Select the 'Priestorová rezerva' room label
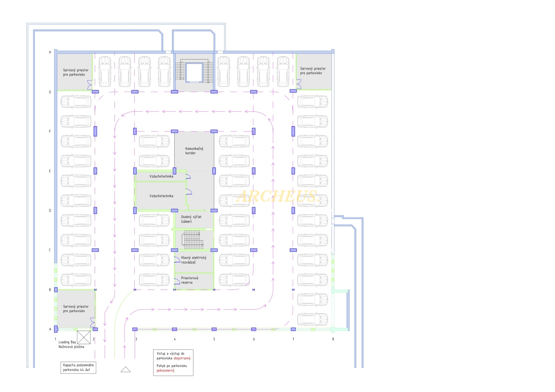 [x=189, y=280]
